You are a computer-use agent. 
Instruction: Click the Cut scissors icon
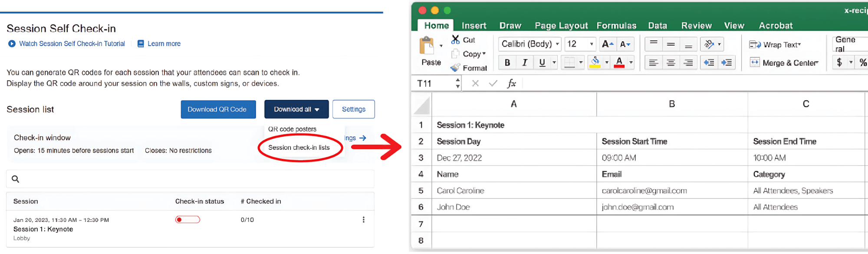pos(455,40)
